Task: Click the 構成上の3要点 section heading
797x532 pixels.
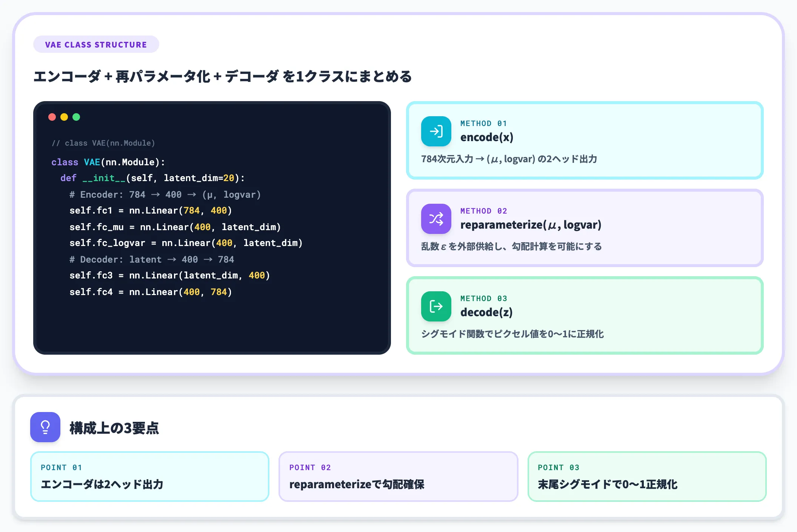Action: point(114,428)
